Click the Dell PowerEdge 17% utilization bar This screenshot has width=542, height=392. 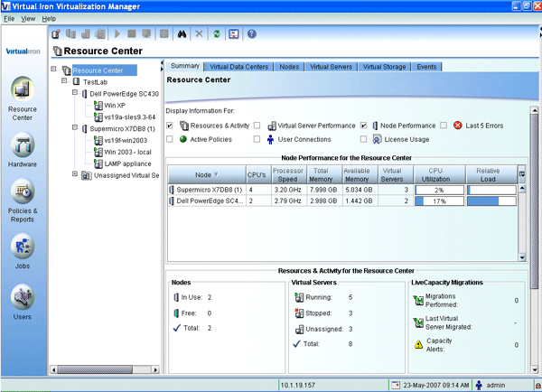pos(439,201)
